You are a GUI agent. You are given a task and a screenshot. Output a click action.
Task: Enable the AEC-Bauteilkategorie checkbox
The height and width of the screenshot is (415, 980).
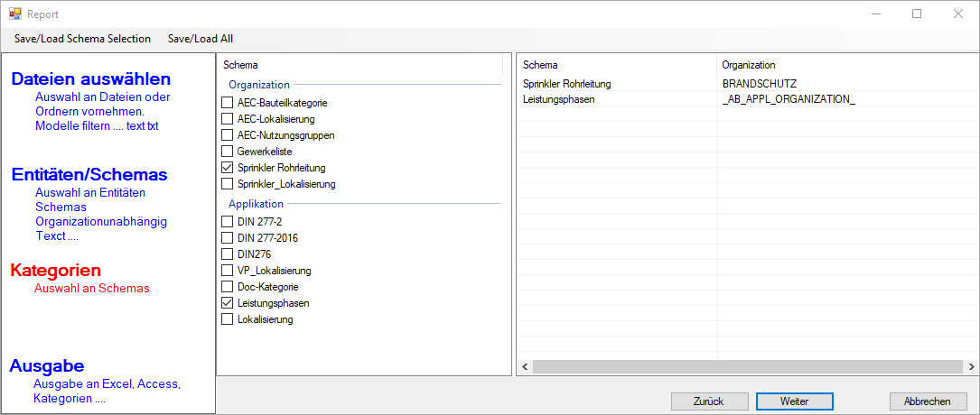coord(227,102)
